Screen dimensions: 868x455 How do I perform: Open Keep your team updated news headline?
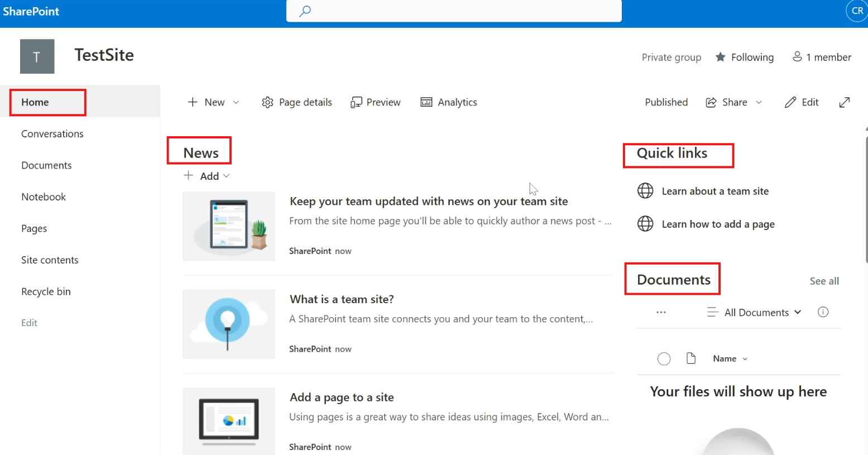click(429, 201)
